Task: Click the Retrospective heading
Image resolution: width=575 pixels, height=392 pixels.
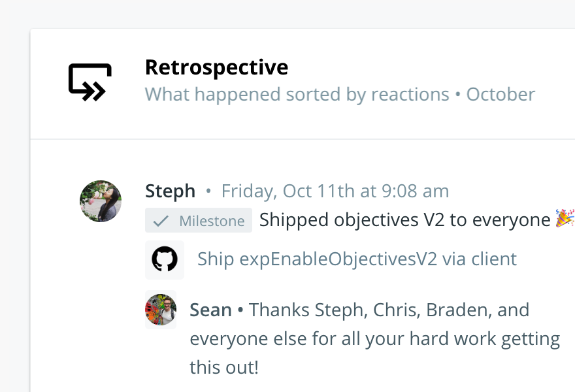Action: click(216, 67)
